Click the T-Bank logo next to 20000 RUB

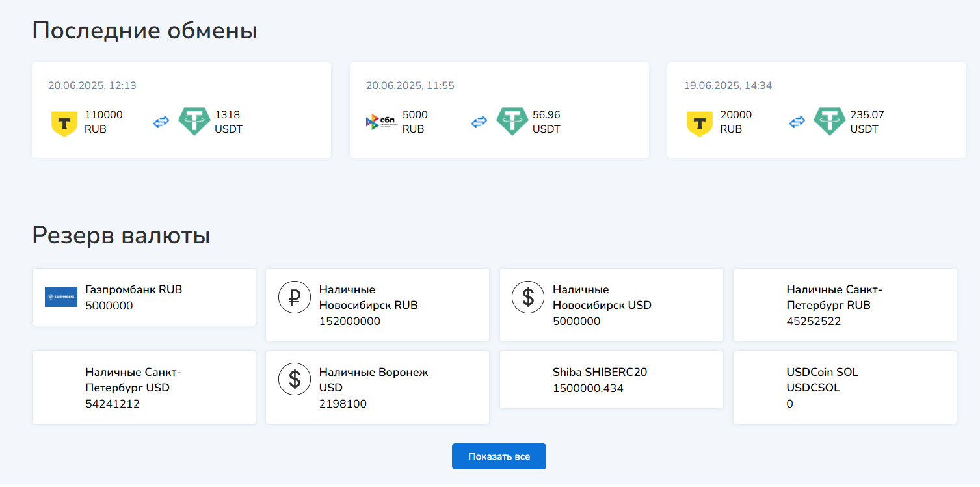700,122
